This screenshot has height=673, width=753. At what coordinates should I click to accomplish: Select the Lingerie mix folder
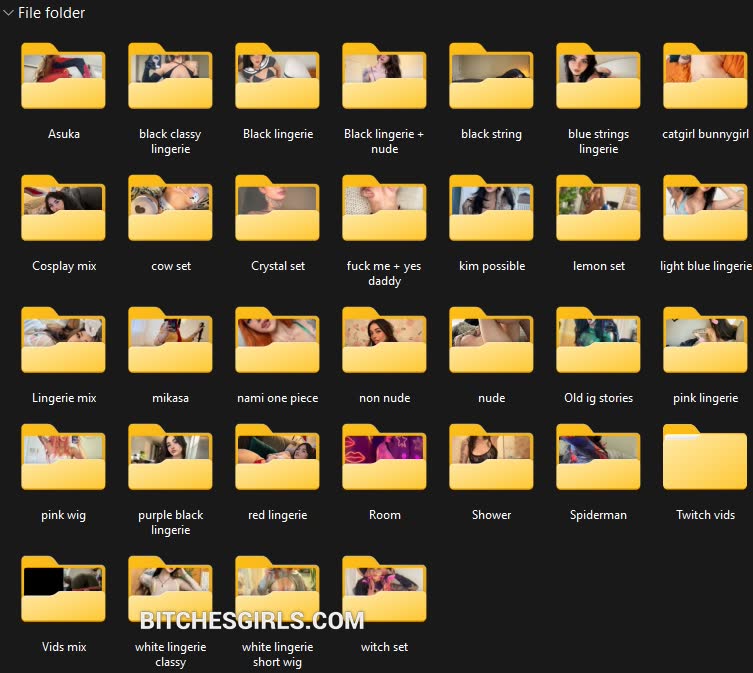click(x=63, y=341)
